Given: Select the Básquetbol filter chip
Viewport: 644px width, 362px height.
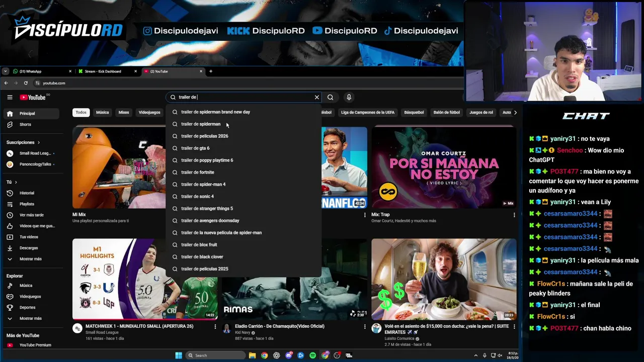Looking at the screenshot, I should click(414, 113).
